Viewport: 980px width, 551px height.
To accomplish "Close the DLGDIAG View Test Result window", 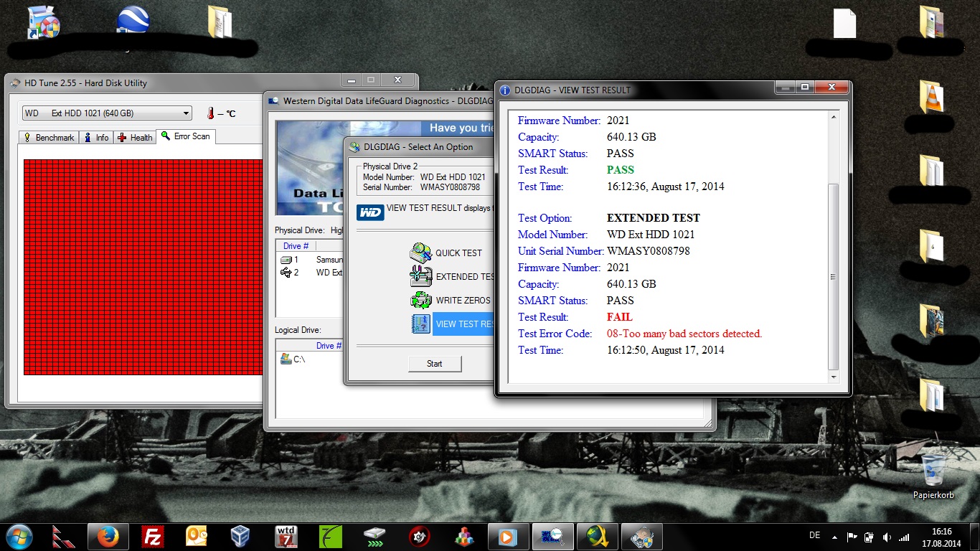I will [831, 87].
